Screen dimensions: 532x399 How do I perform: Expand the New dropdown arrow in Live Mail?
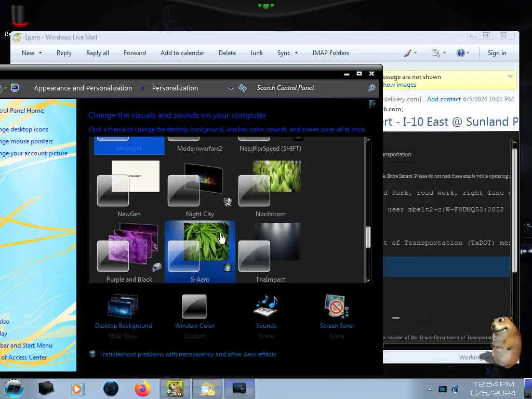pyautogui.click(x=40, y=53)
